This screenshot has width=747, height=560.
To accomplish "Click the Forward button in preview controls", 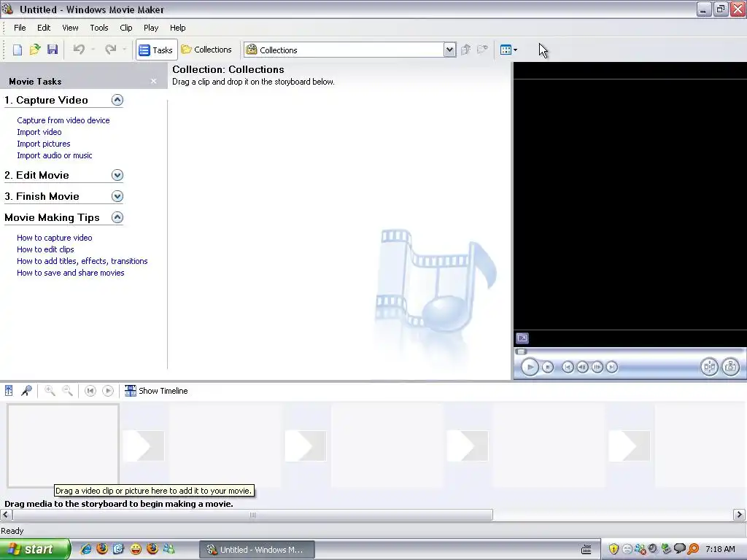I will point(612,367).
